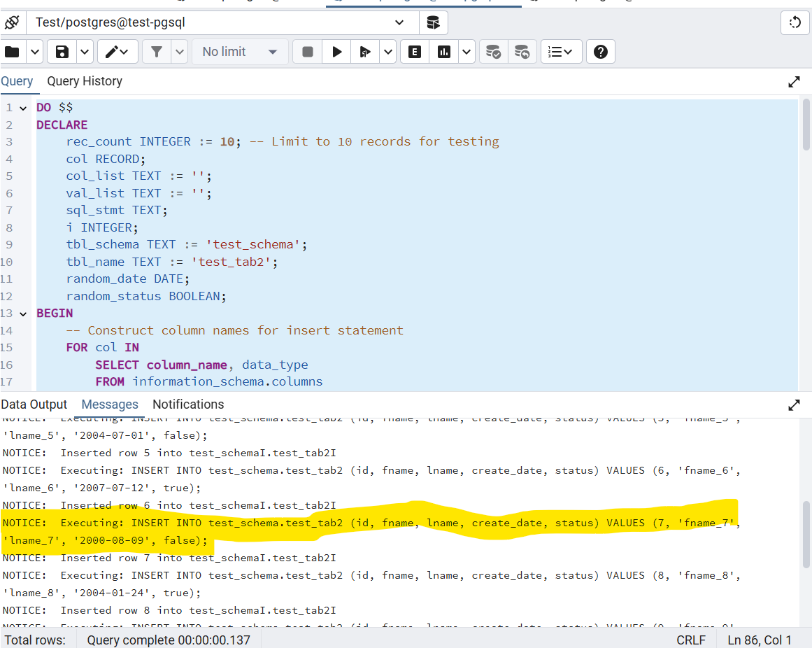Expand the Execute options dropdown arrow

point(388,52)
